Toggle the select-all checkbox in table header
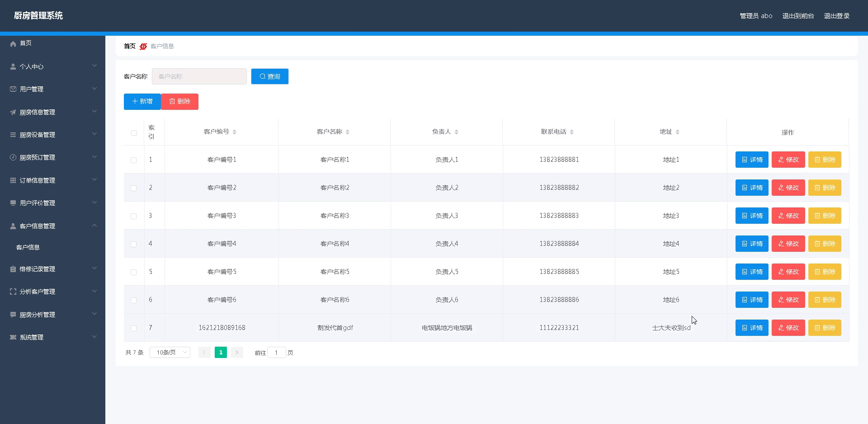Viewport: 868px width, 424px height. click(134, 133)
